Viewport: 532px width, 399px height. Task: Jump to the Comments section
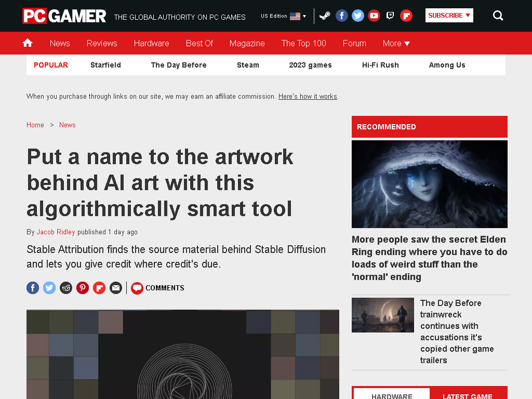click(158, 288)
